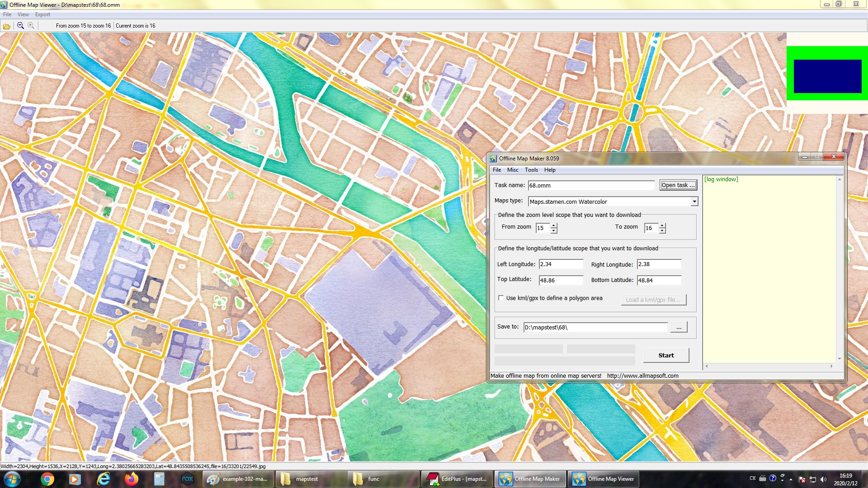
Task: Switch to the EditPlus taskbar window
Action: (x=458, y=479)
